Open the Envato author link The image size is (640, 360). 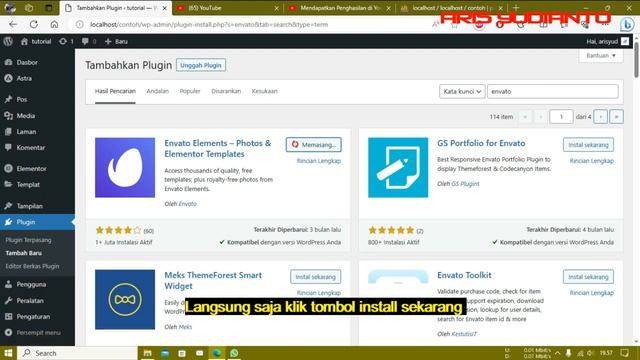tap(187, 204)
